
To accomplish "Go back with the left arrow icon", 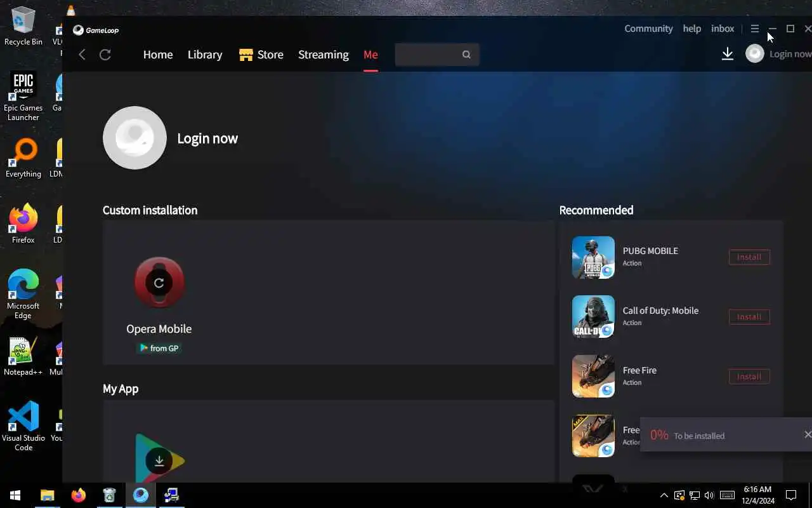I will [82, 55].
